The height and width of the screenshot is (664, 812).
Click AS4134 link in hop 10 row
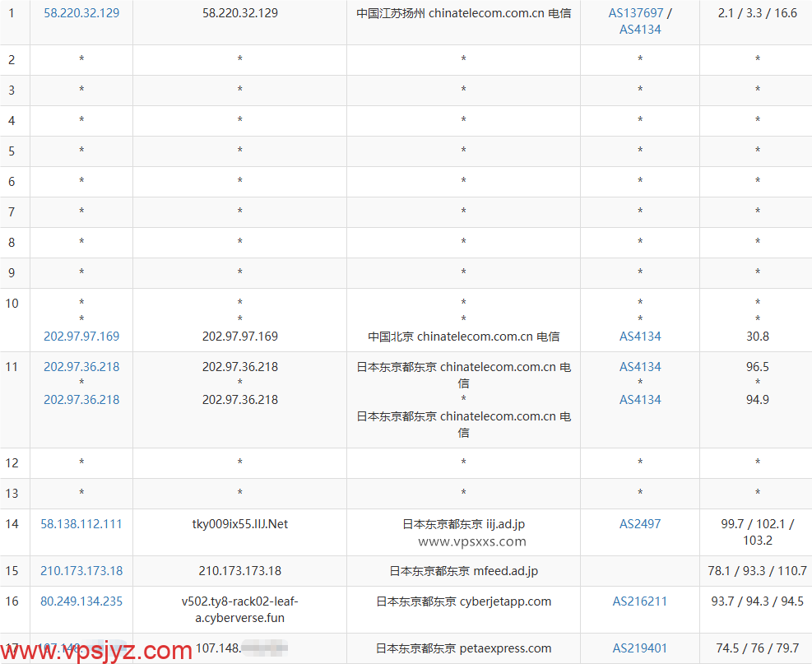640,337
